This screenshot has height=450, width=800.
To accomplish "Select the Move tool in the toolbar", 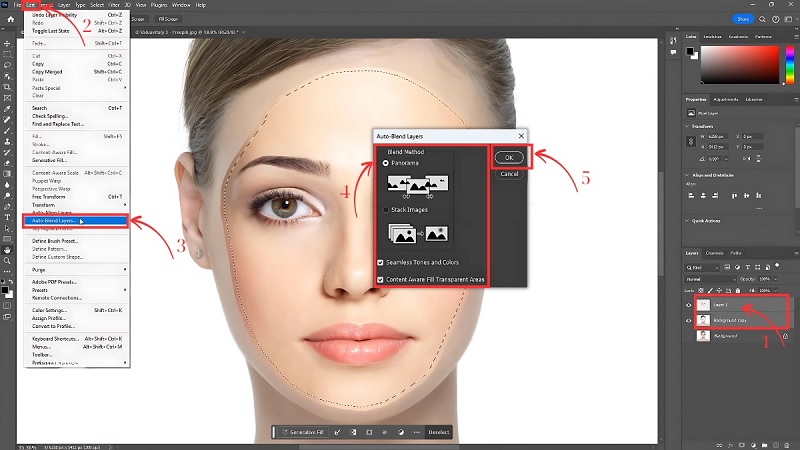I will tap(7, 43).
